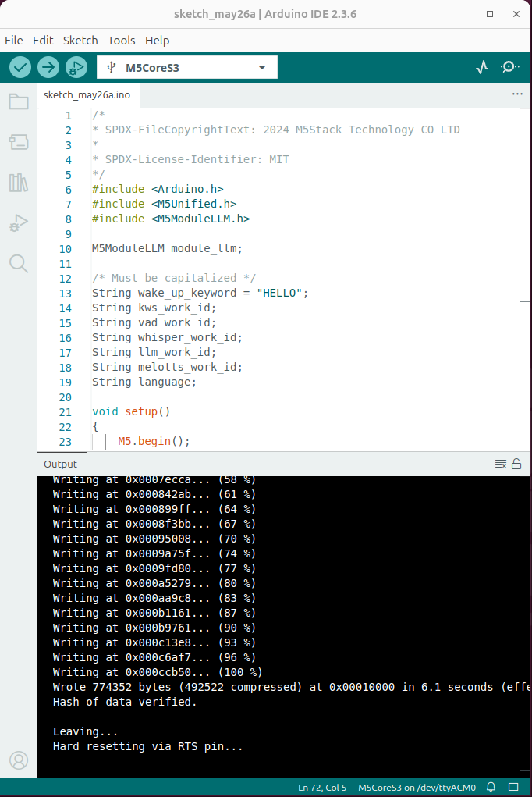The image size is (532, 797).
Task: Open the Help menu
Action: coord(157,40)
